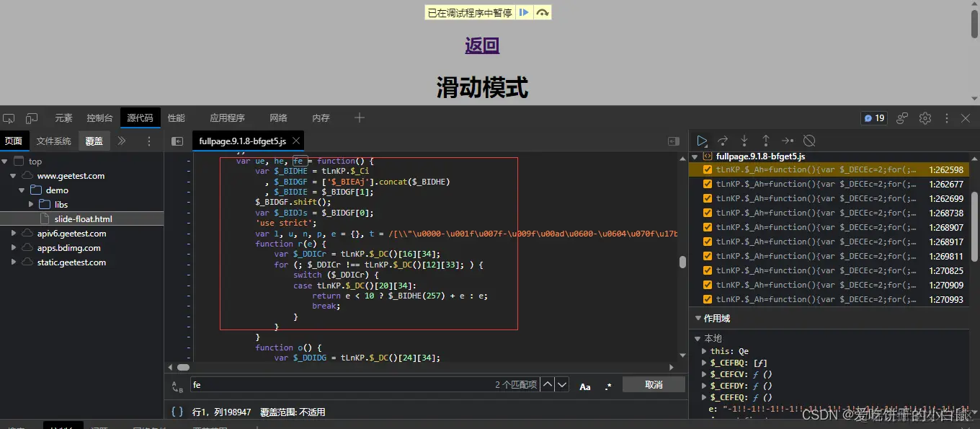980x429 pixels.
Task: Step out of current function
Action: click(766, 141)
